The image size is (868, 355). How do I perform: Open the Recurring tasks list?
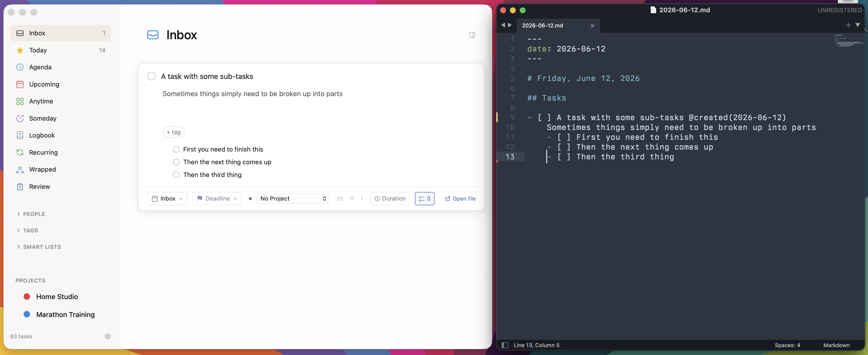click(60, 152)
